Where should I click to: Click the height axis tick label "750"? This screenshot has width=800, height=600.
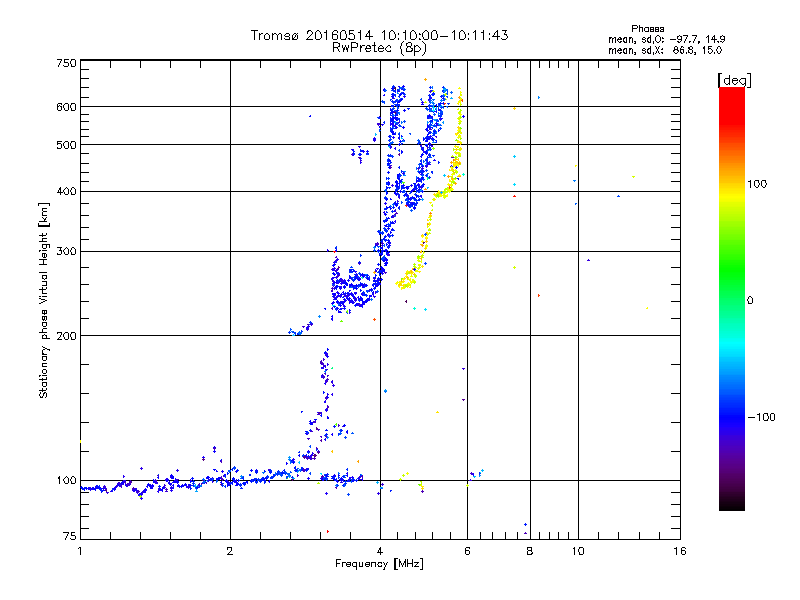[66, 63]
